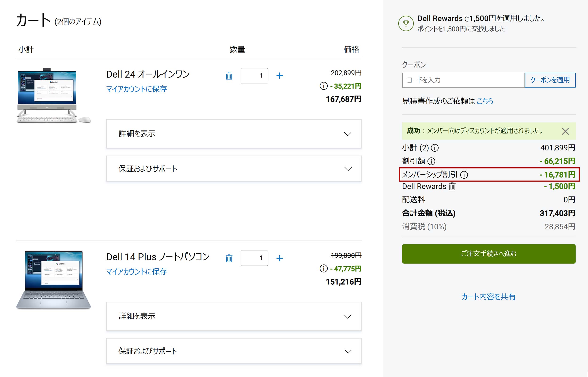Delete Dell 14 Plus laptop from cart

coord(229,258)
